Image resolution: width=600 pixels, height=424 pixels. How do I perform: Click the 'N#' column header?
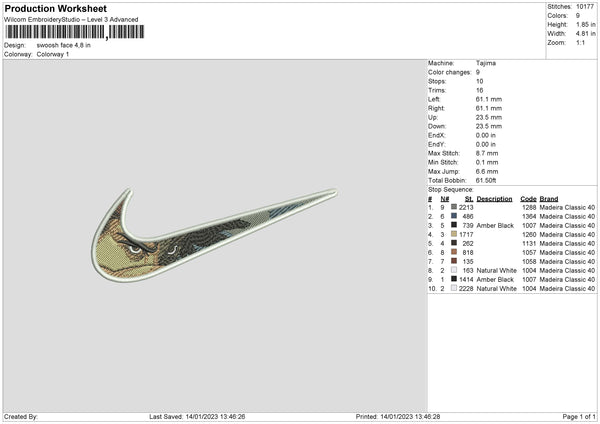click(x=445, y=199)
